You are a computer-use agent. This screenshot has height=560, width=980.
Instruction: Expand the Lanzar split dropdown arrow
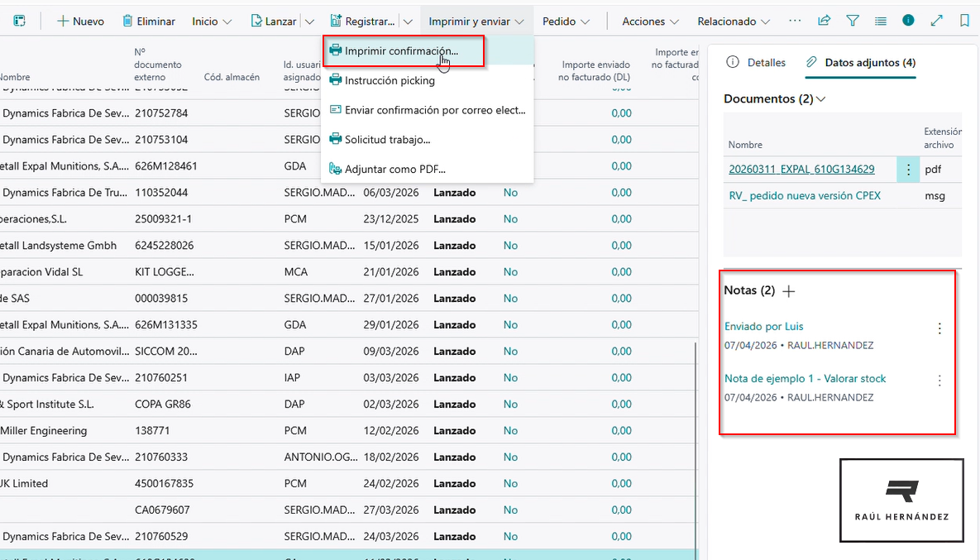coord(309,21)
